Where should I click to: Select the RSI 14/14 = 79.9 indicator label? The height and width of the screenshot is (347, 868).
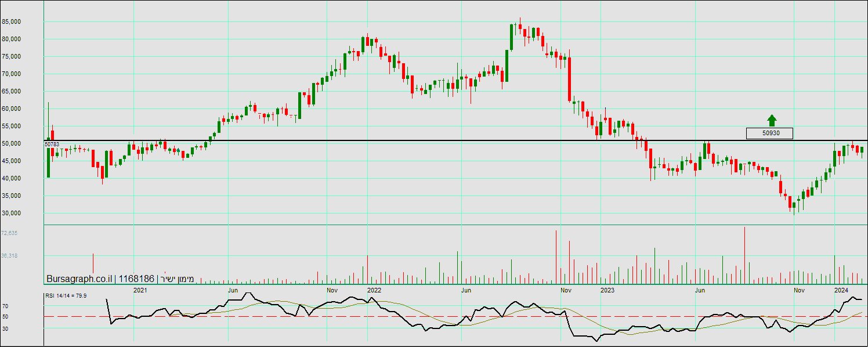tap(66, 295)
